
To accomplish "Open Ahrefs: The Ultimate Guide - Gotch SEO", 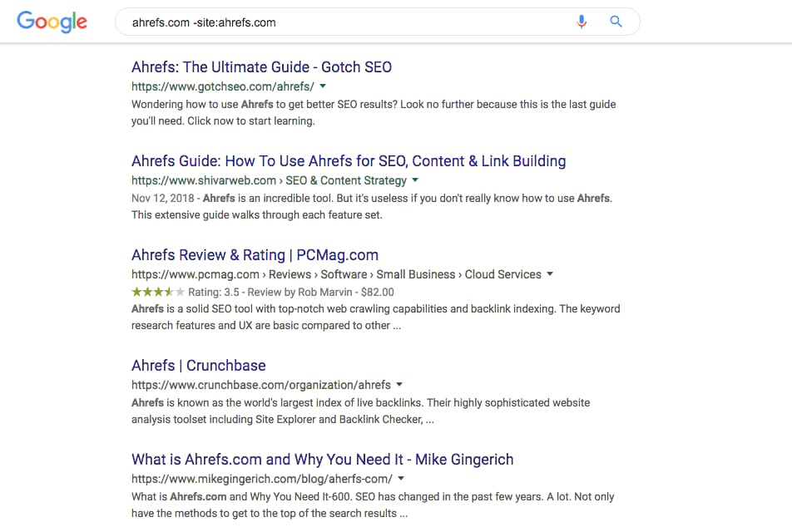I will pyautogui.click(x=261, y=67).
